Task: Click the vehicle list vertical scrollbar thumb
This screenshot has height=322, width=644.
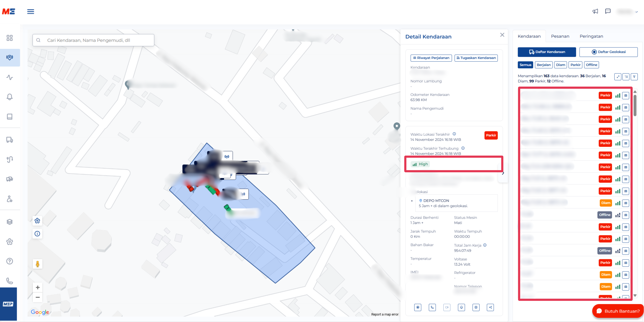Action: (x=635, y=105)
